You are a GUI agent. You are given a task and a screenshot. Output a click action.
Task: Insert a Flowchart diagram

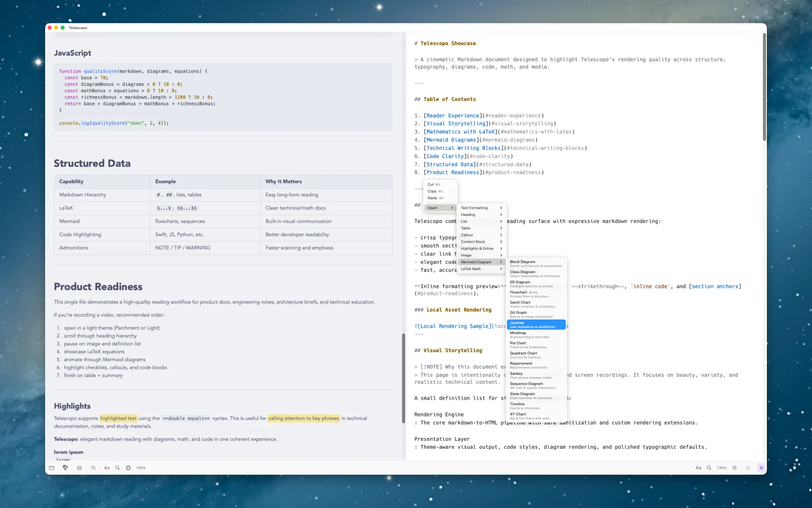(536, 294)
